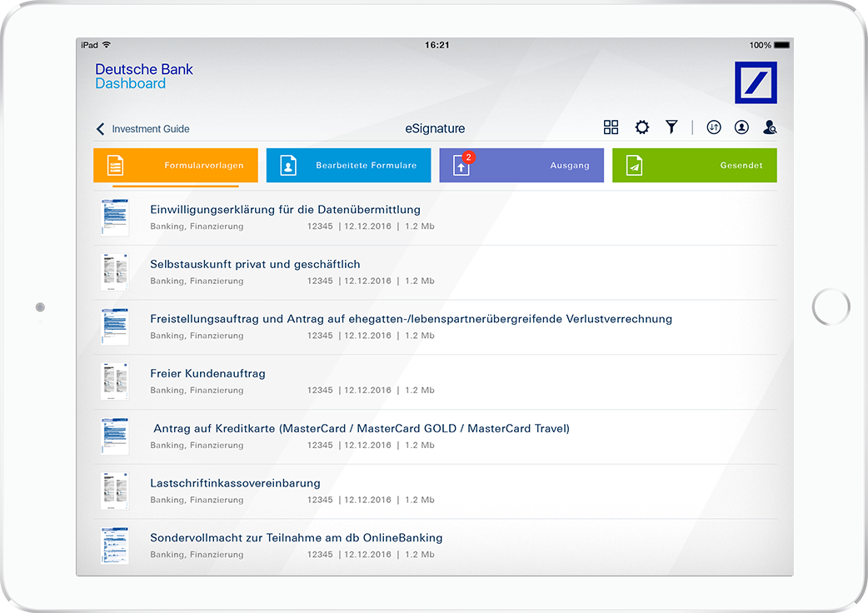Open the user profile circle icon
Screen dimensions: 868x613
[741, 127]
